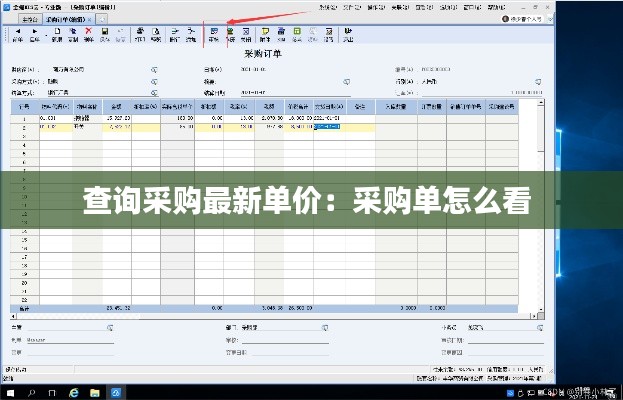The image size is (623, 400).
Task: Save the order using floppy disk icon
Action: coord(104,35)
